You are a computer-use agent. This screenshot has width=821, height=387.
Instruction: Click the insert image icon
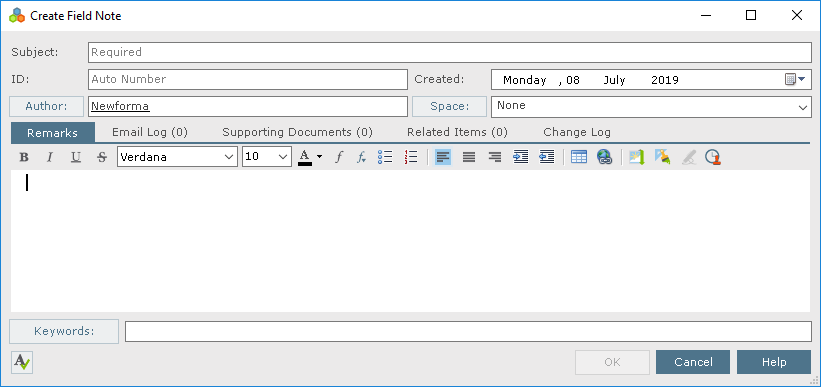click(636, 157)
